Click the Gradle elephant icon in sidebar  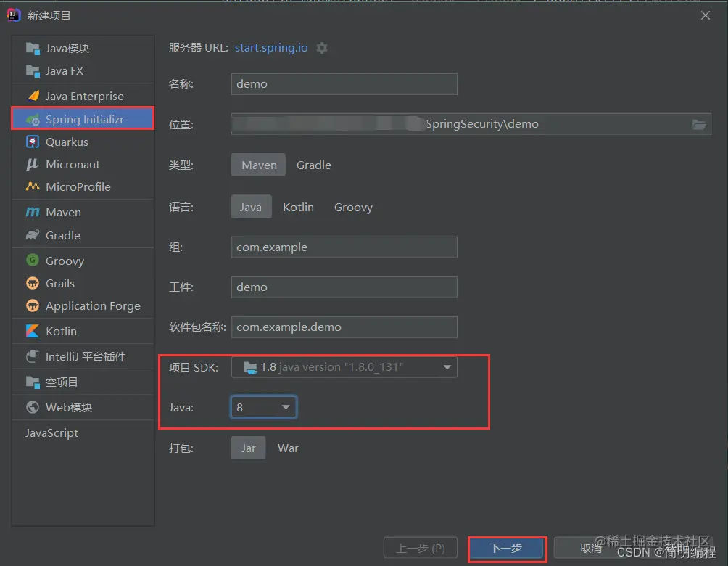click(x=33, y=235)
